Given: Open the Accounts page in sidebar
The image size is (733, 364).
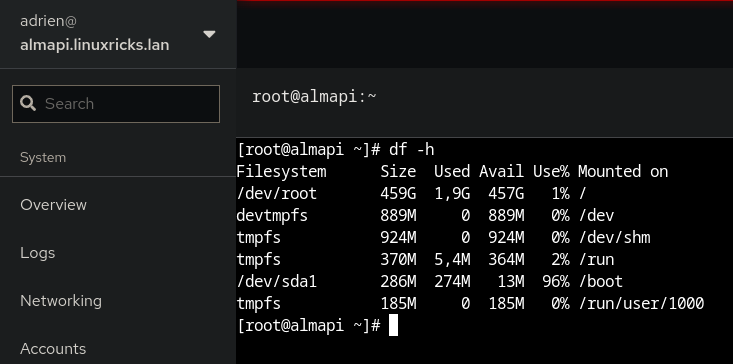Looking at the screenshot, I should coord(53,349).
